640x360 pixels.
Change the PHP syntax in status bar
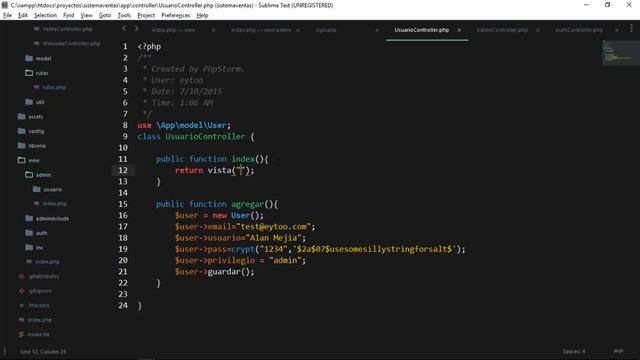coord(618,351)
